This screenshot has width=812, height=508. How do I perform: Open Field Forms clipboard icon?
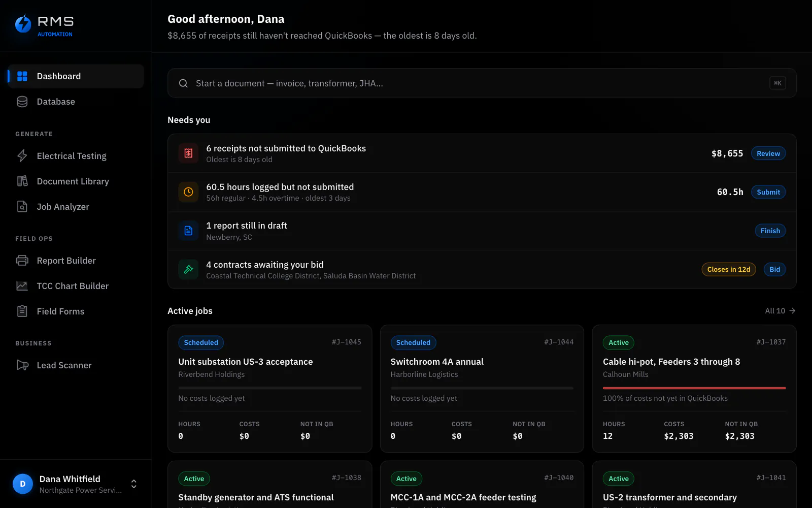pos(22,311)
